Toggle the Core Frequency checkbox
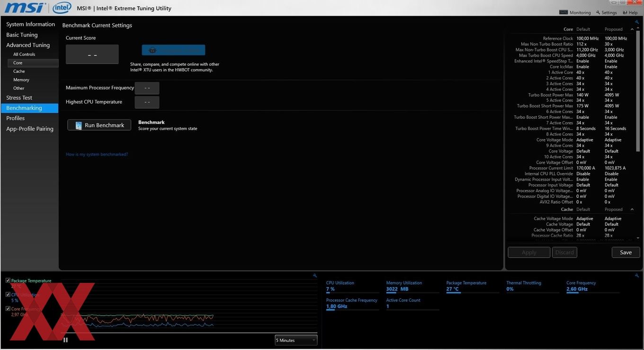Screen dimensions: 644x350 8,308
